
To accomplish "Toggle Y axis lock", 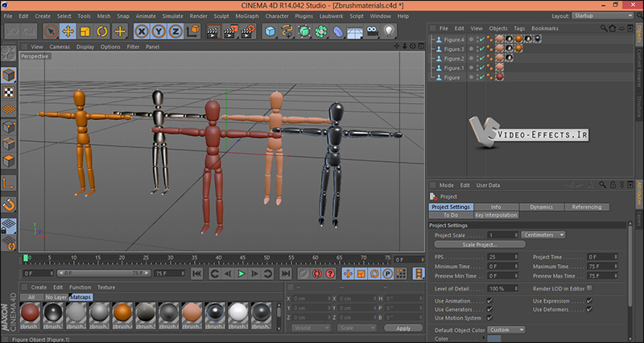I will (x=159, y=31).
